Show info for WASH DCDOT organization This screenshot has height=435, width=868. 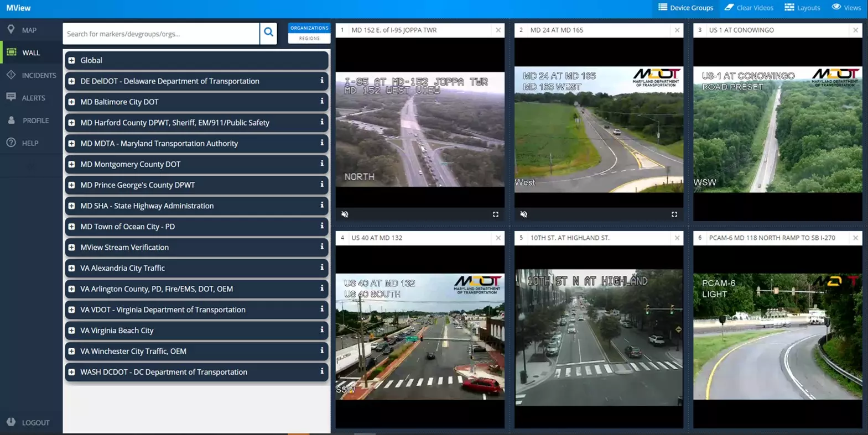click(x=322, y=371)
